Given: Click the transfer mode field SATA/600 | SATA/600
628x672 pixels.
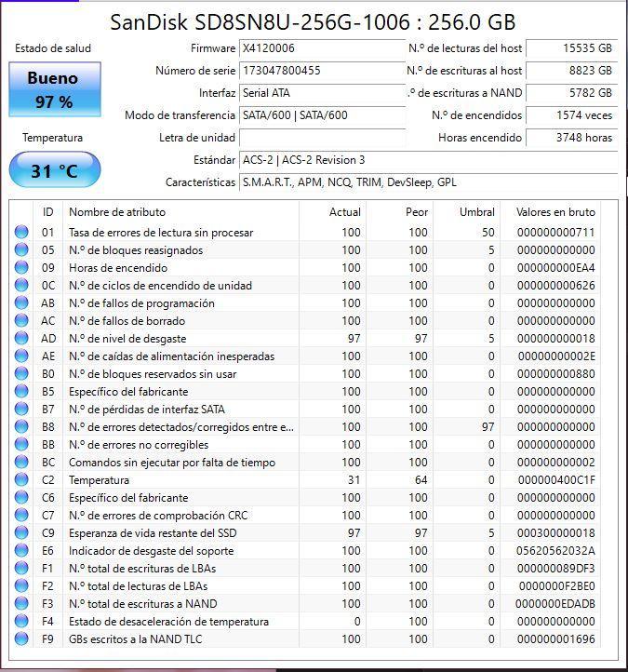Looking at the screenshot, I should click(x=322, y=115).
